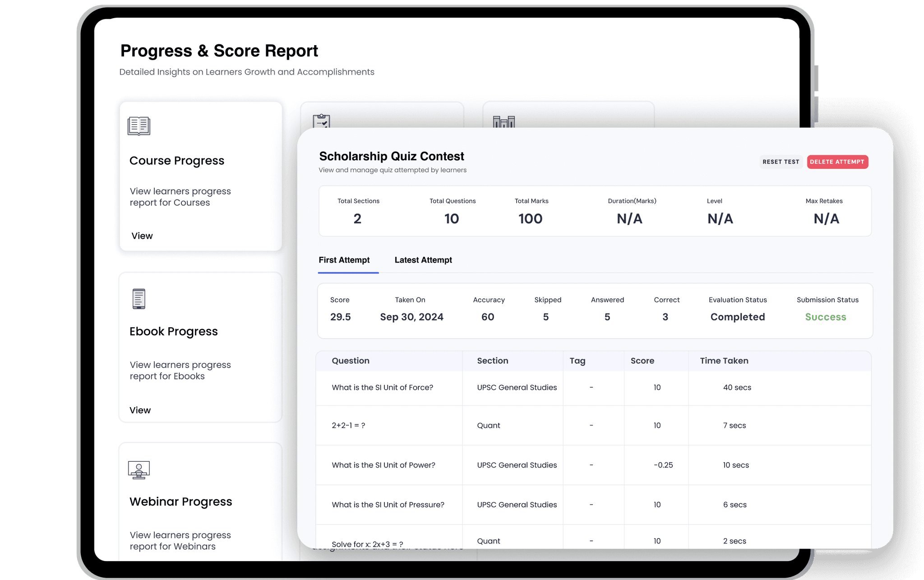Screen dimensions: 924x580
Task: Click the Question column header
Action: [x=350, y=361]
